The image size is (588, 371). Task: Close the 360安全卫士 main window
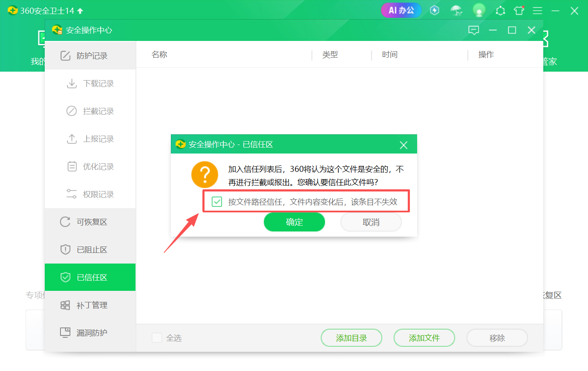(574, 11)
